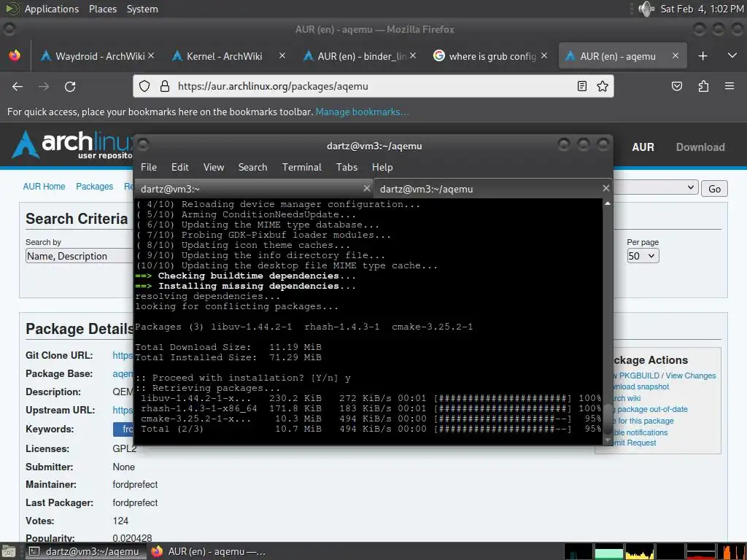Open Firefox extensions icon
Viewport: 747px width, 560px height.
click(703, 86)
